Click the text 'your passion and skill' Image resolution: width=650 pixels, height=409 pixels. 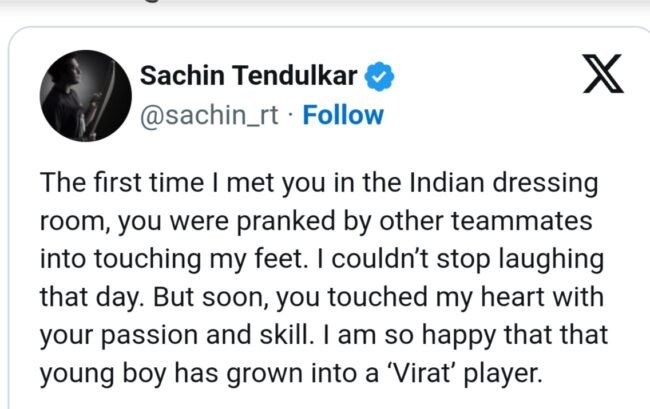click(175, 336)
